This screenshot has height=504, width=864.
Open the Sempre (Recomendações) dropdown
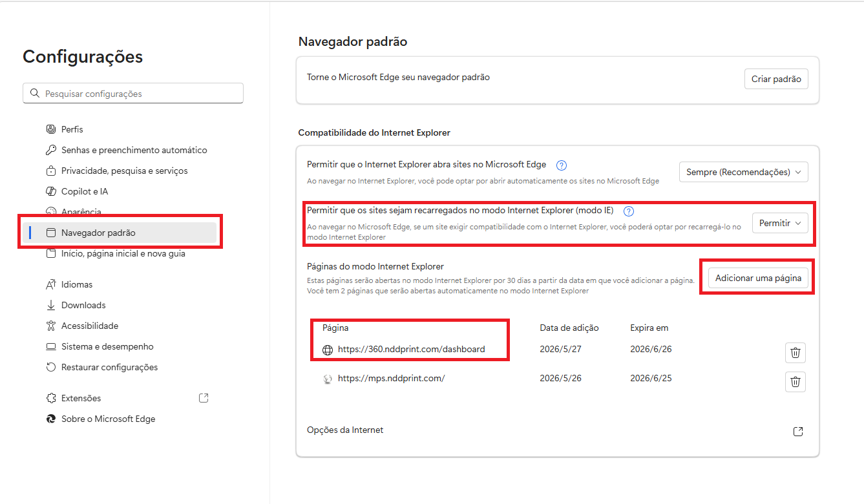tap(744, 172)
